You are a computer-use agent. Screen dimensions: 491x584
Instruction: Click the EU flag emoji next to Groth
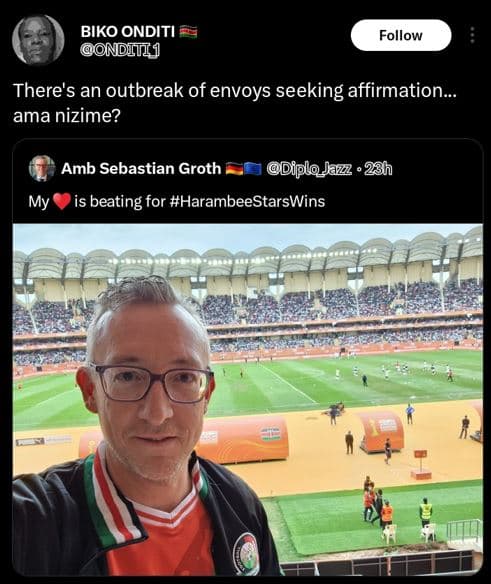pos(253,169)
